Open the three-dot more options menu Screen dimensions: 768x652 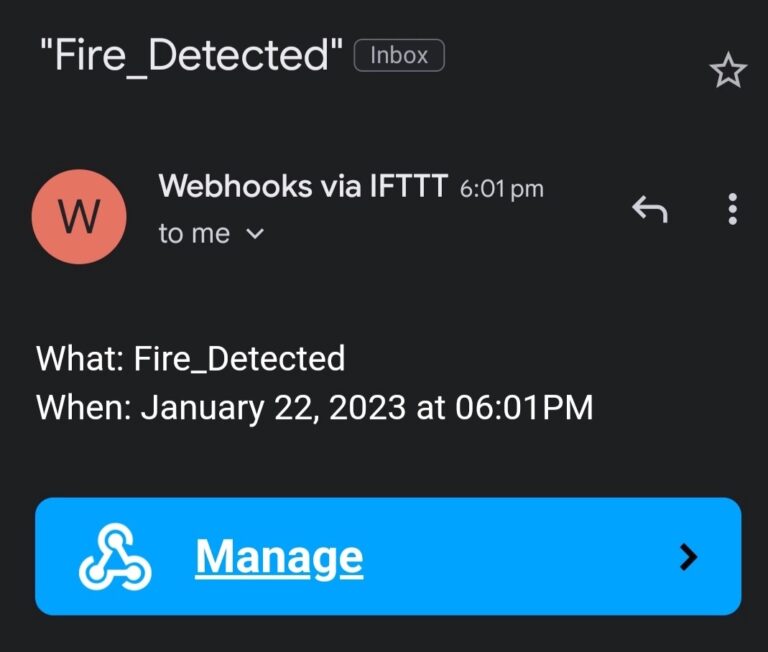pyautogui.click(x=733, y=209)
